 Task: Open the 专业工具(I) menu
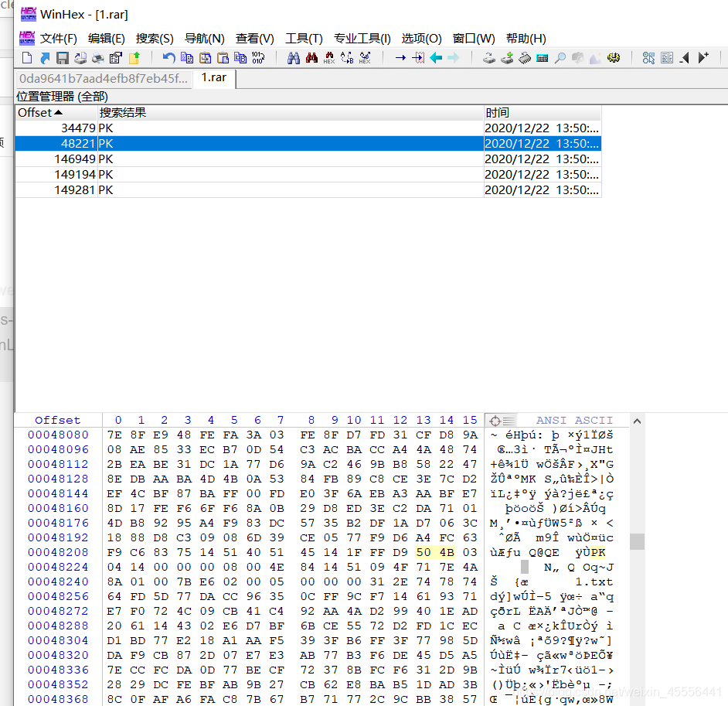pos(362,39)
